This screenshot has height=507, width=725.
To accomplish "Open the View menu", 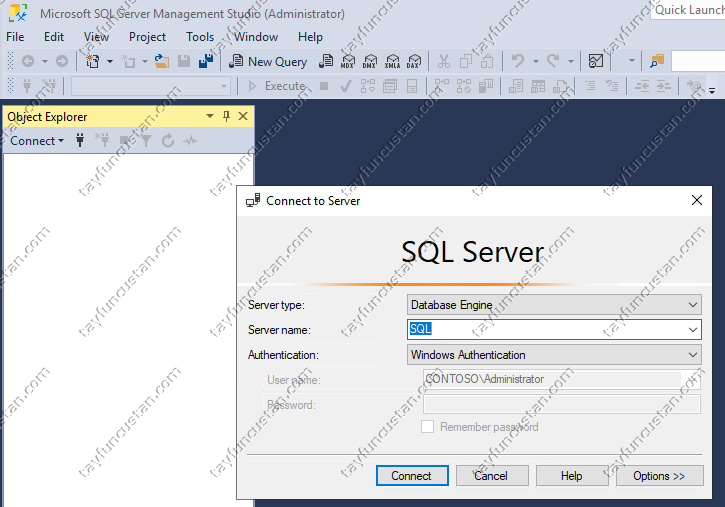I will (96, 37).
